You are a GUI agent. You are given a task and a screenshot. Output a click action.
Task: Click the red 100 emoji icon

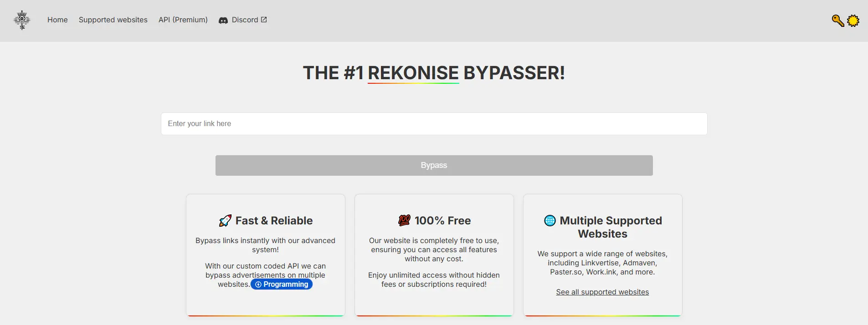404,220
